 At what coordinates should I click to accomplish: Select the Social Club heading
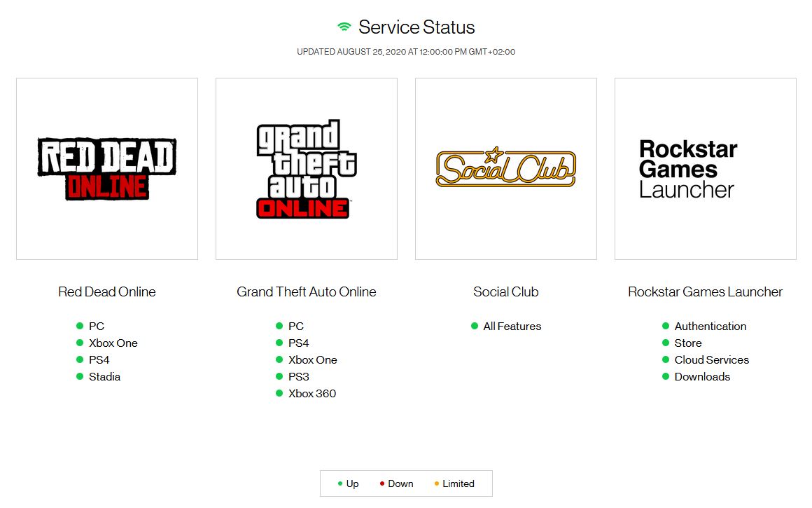pyautogui.click(x=505, y=291)
